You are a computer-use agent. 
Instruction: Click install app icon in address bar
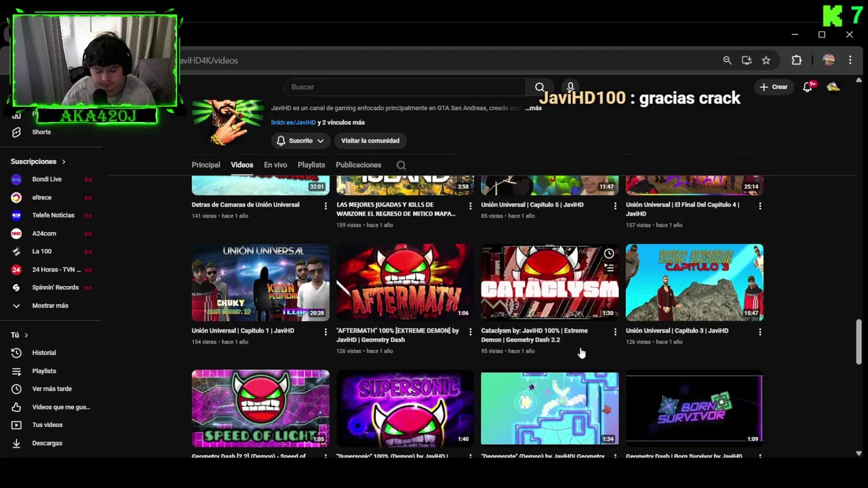[747, 60]
